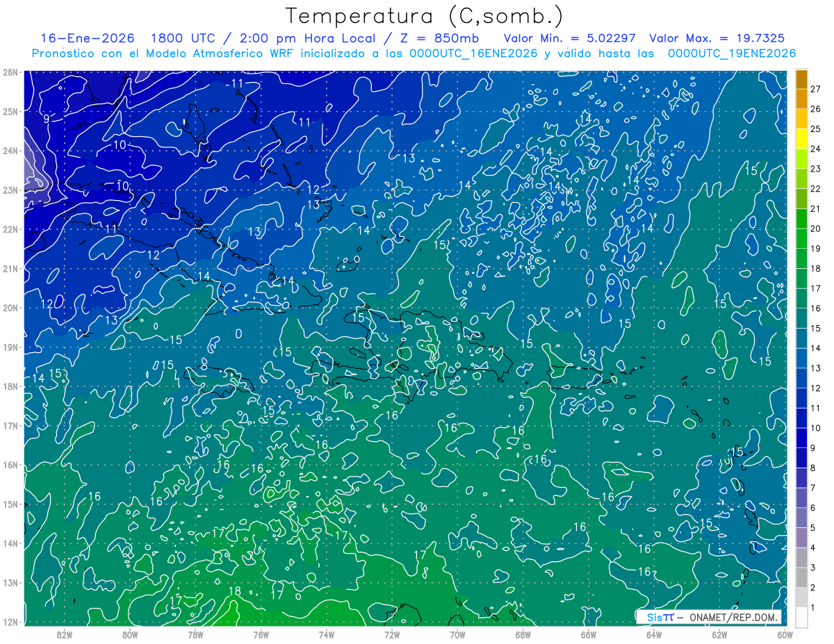Click 'Modelo Atmosferico WRF' in the subtitle
Image resolution: width=834 pixels, height=644 pixels.
tap(228, 53)
